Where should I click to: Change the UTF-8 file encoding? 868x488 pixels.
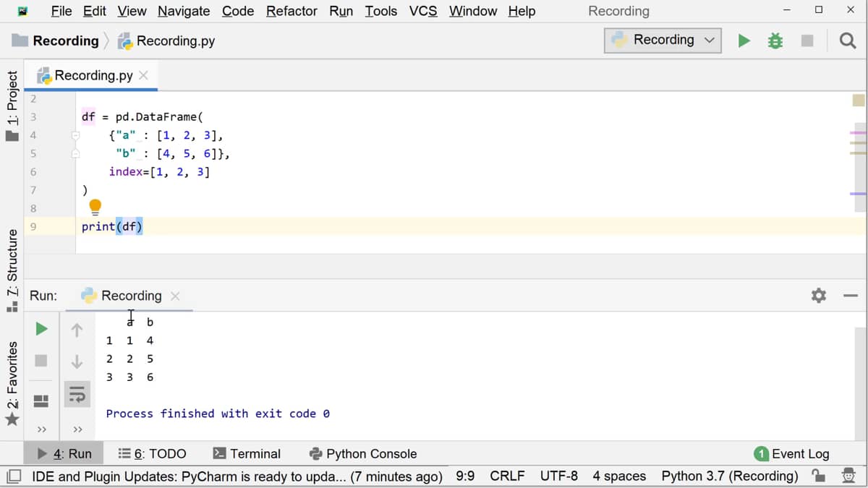(x=559, y=476)
